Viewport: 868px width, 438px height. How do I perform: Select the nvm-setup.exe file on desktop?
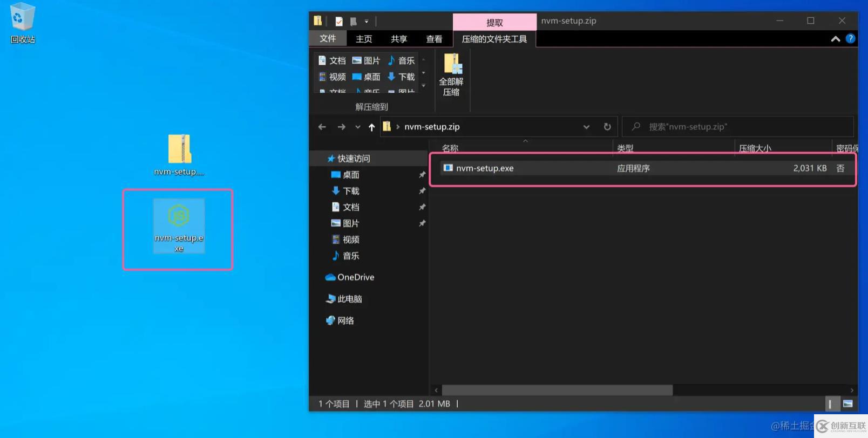click(x=179, y=227)
